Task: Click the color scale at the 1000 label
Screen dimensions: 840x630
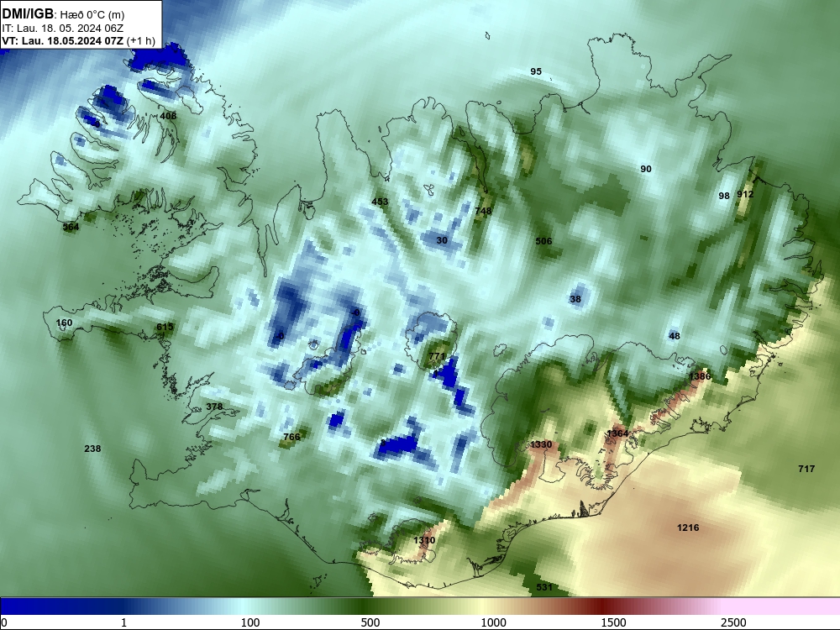Action: tap(493, 622)
